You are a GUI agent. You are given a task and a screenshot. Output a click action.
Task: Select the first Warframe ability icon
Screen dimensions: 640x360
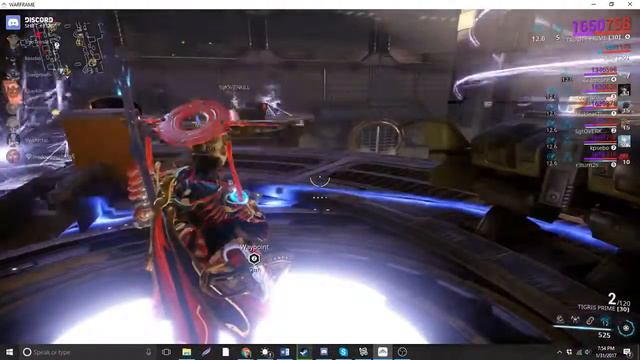[x=560, y=319]
